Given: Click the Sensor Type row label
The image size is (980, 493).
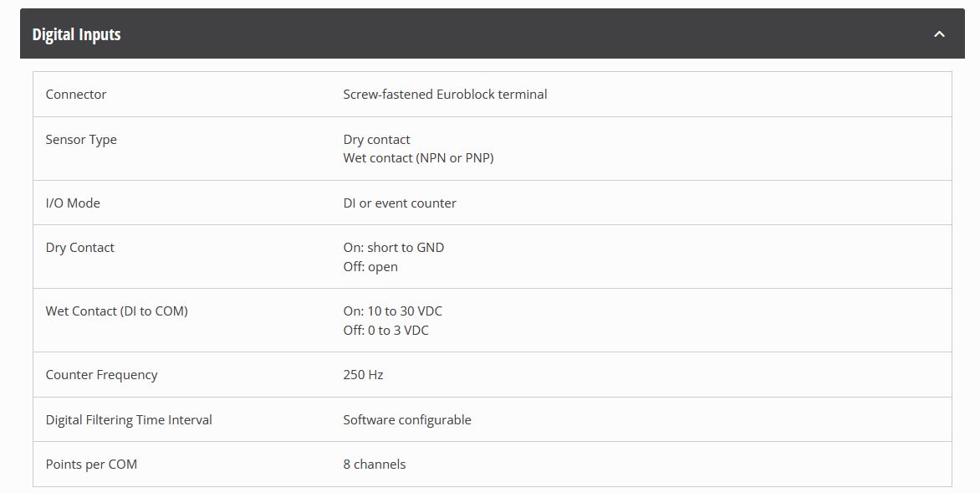Looking at the screenshot, I should tap(81, 140).
